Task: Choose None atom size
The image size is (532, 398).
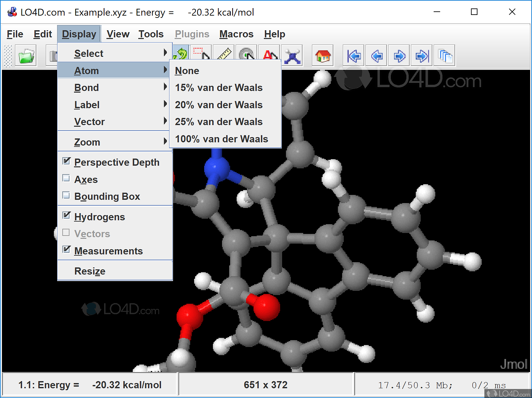Action: 225,71
